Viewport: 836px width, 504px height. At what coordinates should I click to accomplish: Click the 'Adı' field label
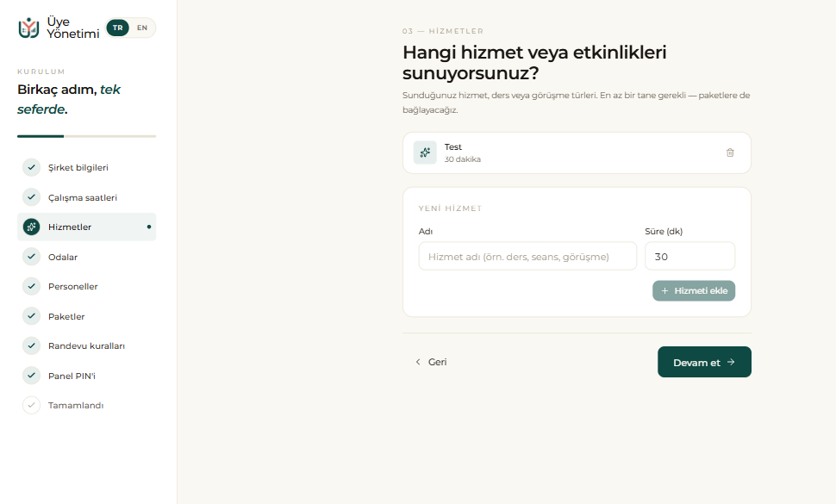(426, 231)
